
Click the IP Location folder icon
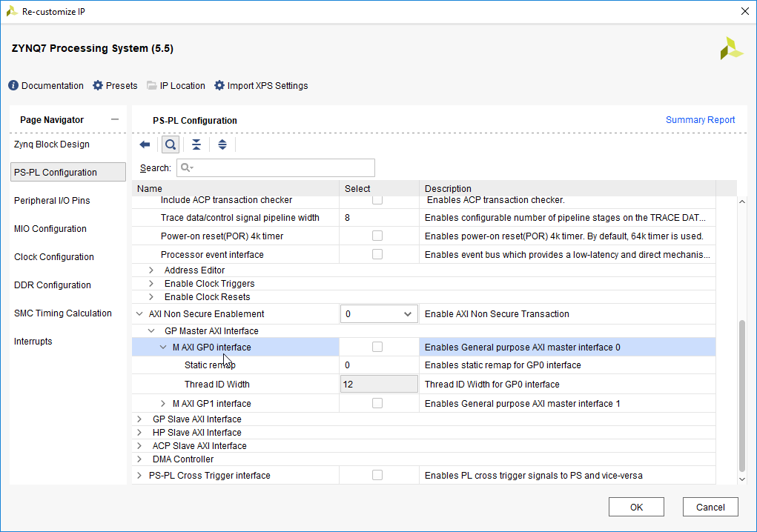click(152, 85)
